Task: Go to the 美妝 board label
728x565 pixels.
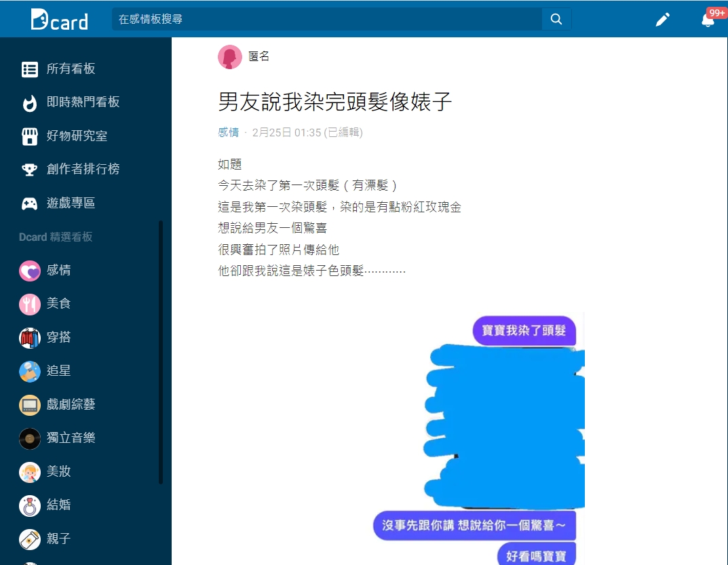Action: (58, 471)
